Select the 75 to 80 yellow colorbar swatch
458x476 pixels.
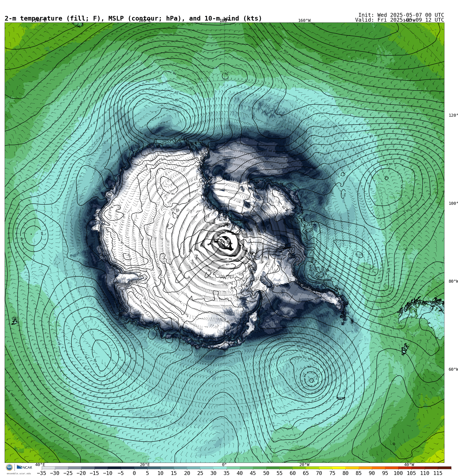[x=339, y=468]
